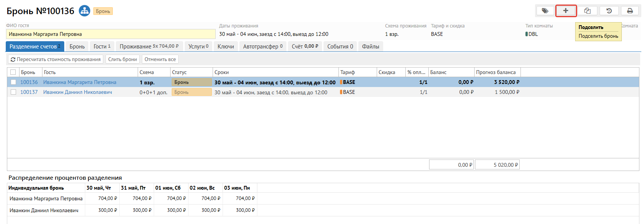Sort by the Статус column header
The image size is (644, 224).
(x=192, y=72)
